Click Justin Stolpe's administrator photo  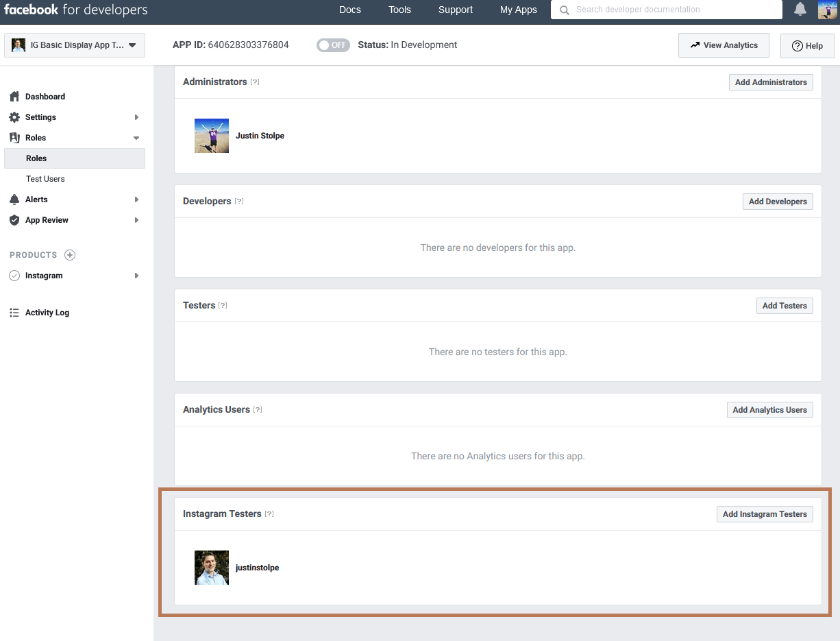(212, 136)
